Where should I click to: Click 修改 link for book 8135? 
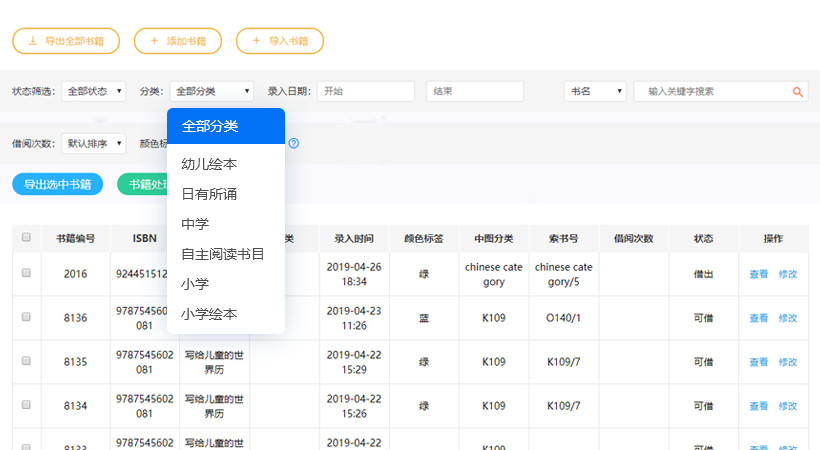tap(788, 362)
